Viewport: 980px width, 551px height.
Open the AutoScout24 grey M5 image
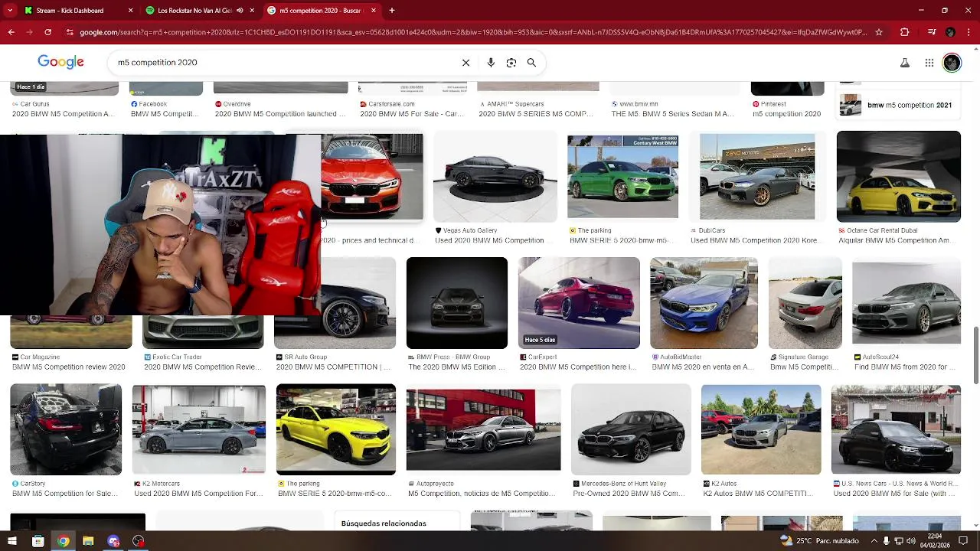pos(906,303)
